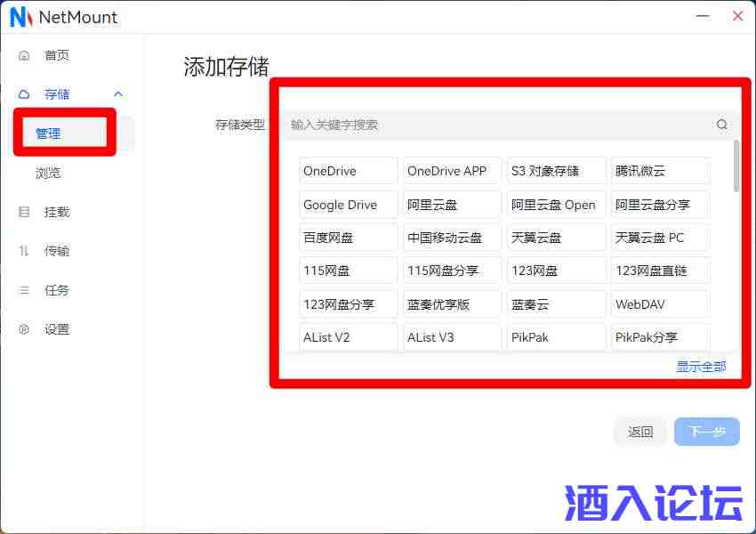Select 蓝奏优享版 option
756x534 pixels.
click(452, 304)
